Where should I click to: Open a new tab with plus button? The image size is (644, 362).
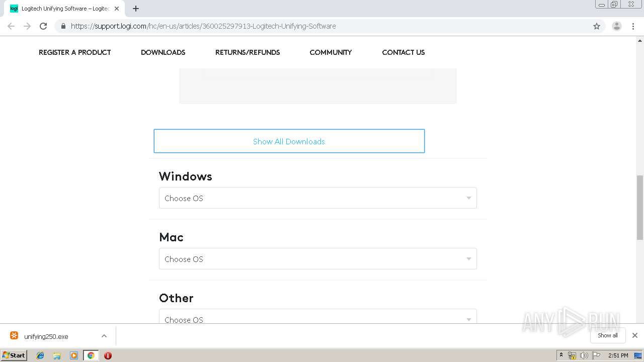pos(136,9)
